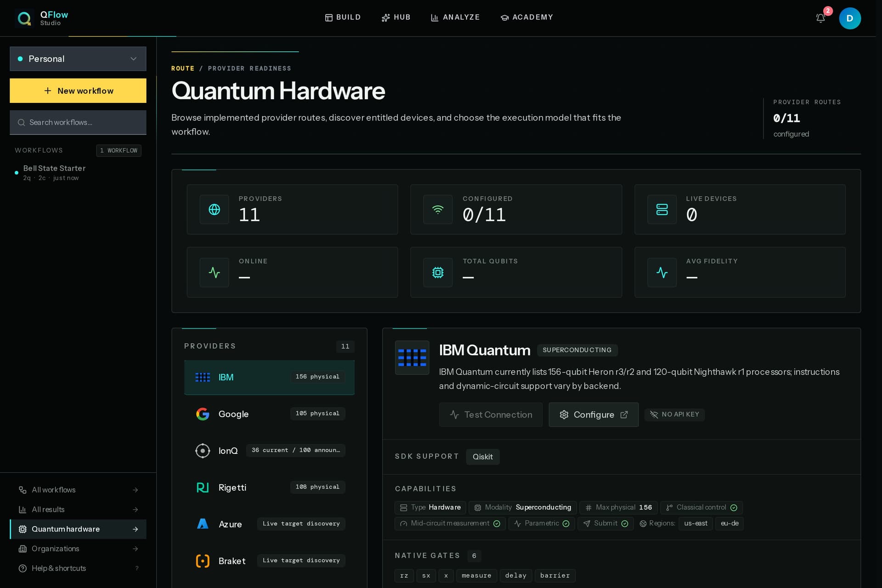Click the arrow beside Quantum hardware
Image resolution: width=882 pixels, height=588 pixels.
pos(136,529)
